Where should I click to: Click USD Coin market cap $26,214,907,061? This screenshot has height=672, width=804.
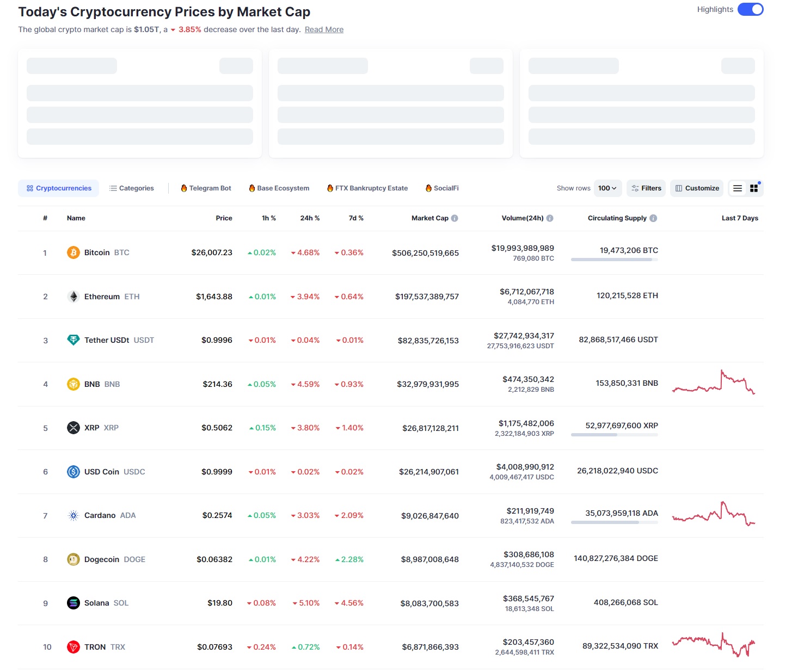[x=429, y=472]
